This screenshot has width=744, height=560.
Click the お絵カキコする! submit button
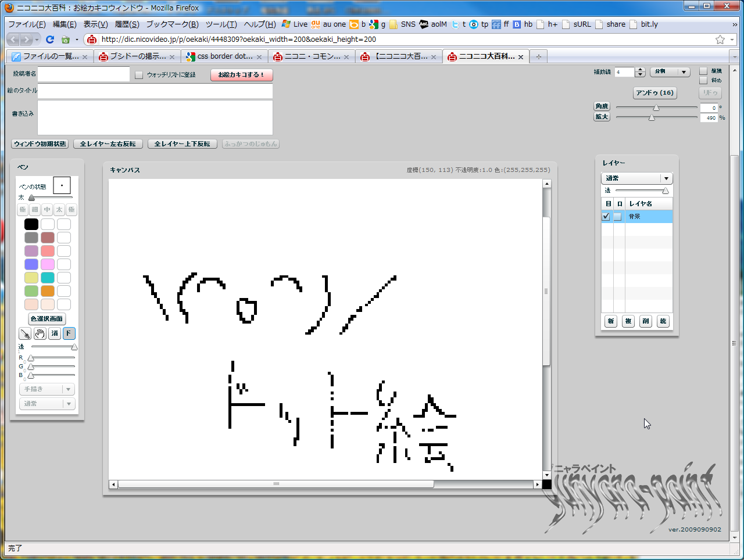[x=241, y=75]
